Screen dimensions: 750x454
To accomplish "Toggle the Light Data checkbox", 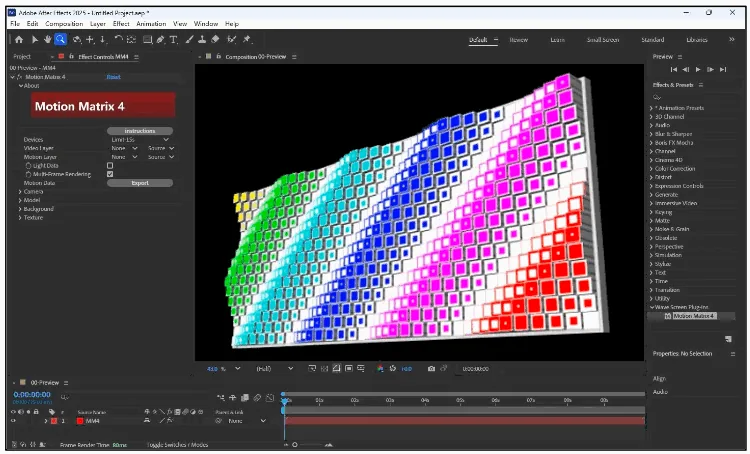I will (110, 166).
